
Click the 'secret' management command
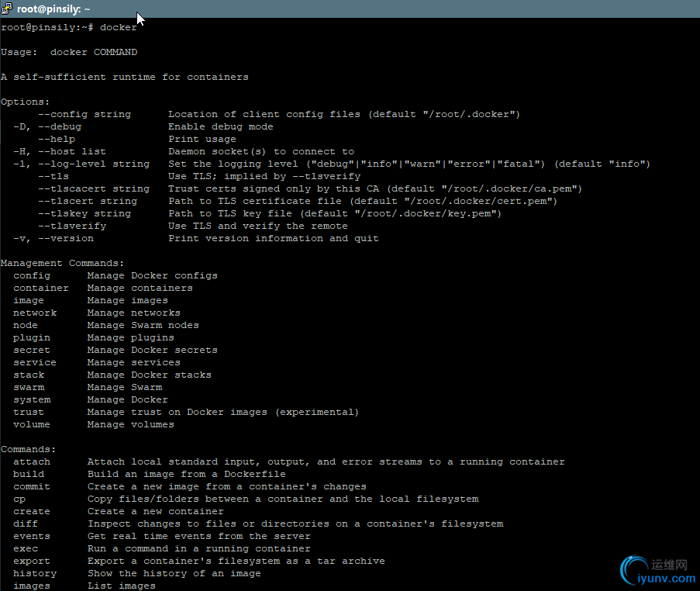[32, 351]
